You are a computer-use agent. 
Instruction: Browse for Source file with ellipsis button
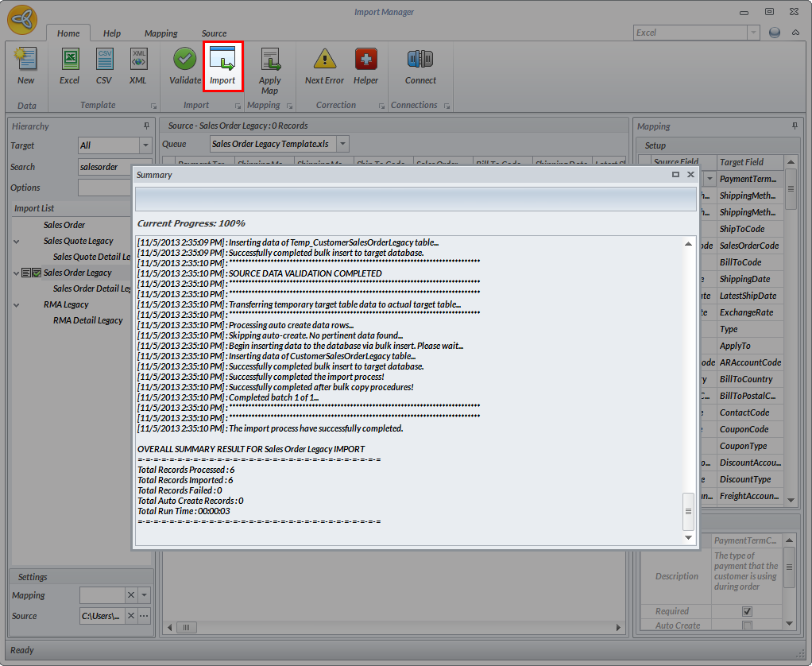click(x=144, y=616)
